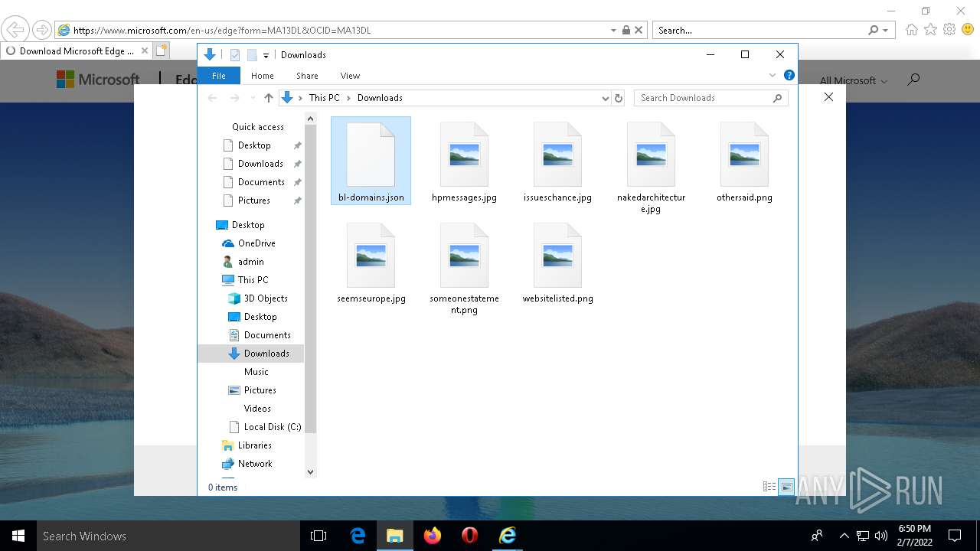The width and height of the screenshot is (980, 551).
Task: Open pinned Desktop under Quick access
Action: pos(254,145)
